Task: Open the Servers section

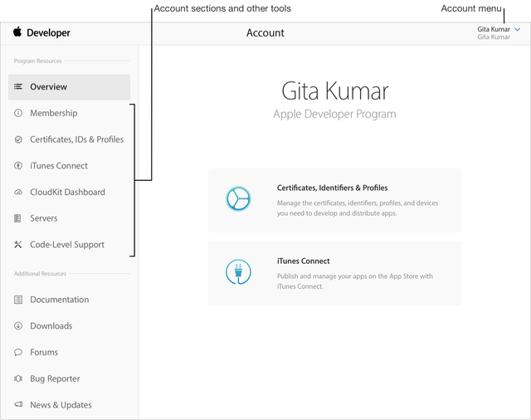Action: point(44,218)
